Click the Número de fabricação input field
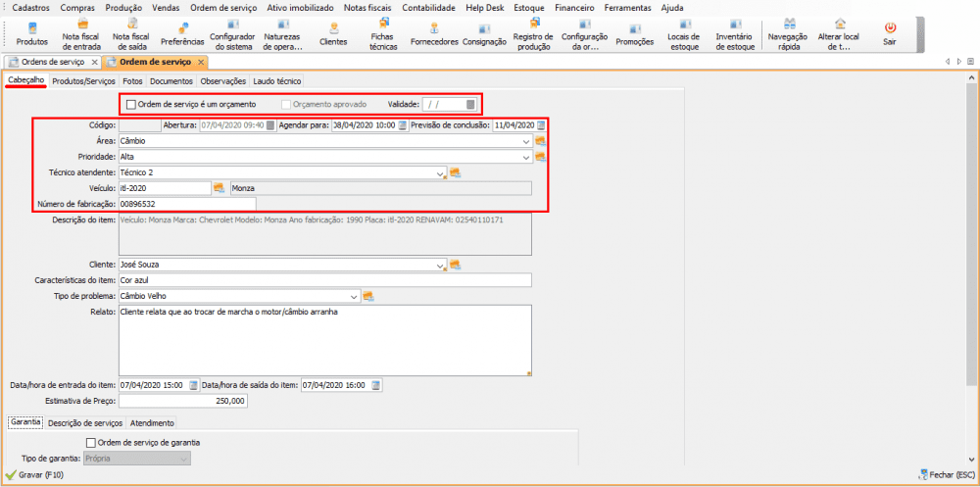 (186, 204)
